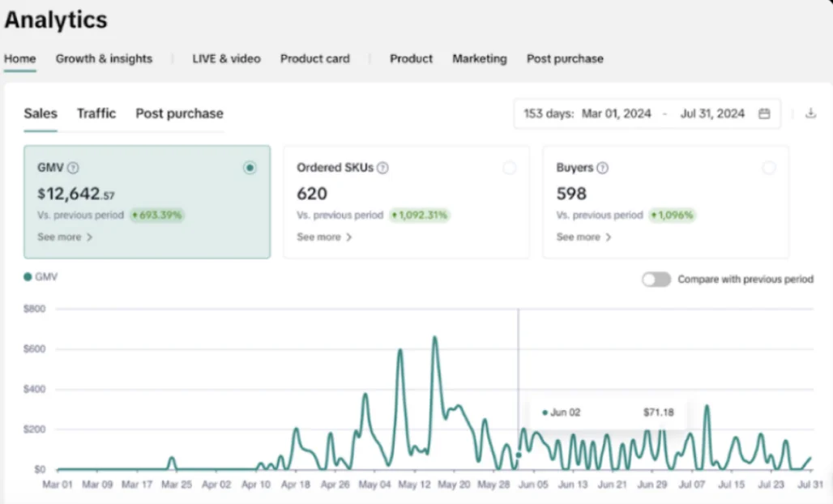Select the Ordered SKUs radio button
833x504 pixels.
click(x=509, y=168)
